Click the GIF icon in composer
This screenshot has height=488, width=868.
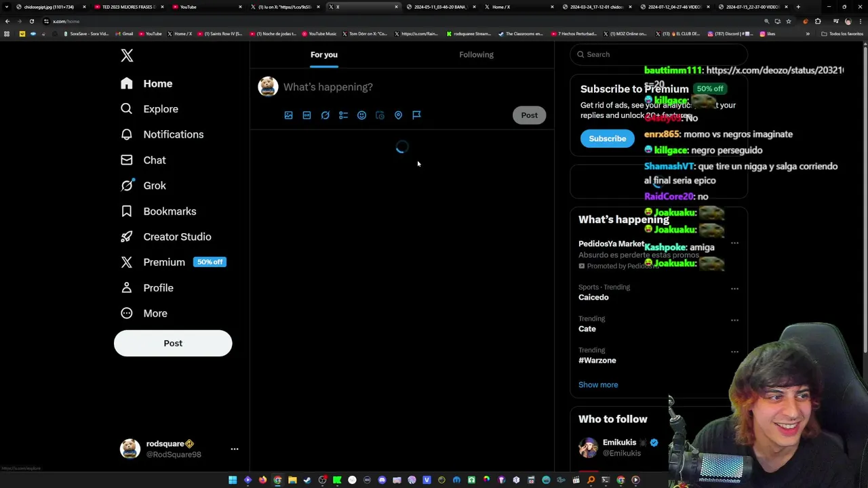tap(307, 115)
